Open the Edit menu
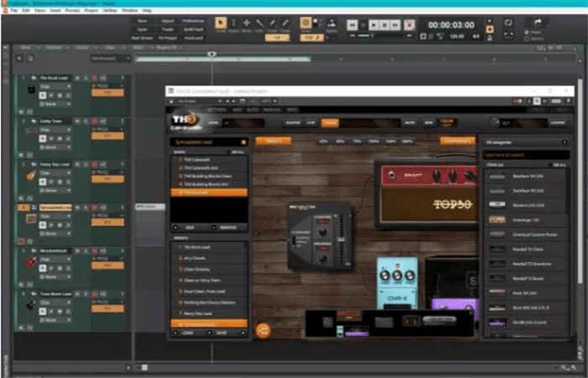Image resolution: width=588 pixels, height=378 pixels. point(25,10)
